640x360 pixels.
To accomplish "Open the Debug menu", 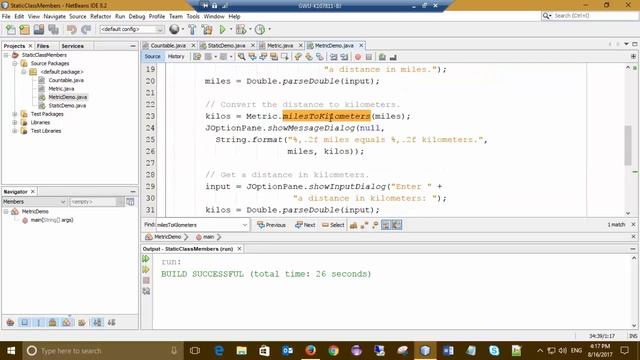I will (x=137, y=16).
